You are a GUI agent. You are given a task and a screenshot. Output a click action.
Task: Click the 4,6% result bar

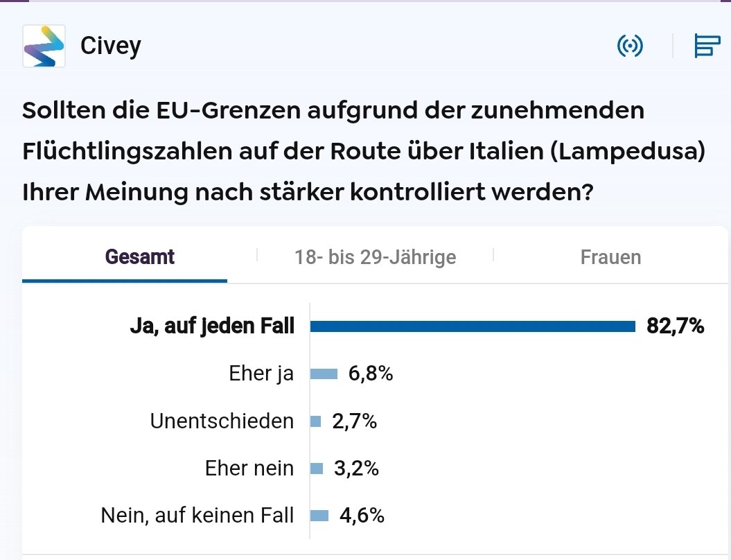point(319,516)
